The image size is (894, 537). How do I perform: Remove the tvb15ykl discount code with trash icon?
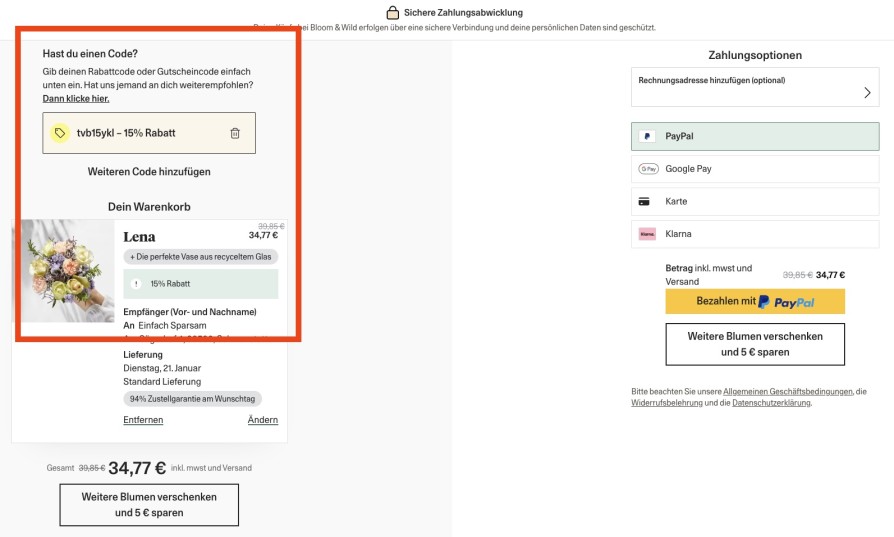coord(235,133)
